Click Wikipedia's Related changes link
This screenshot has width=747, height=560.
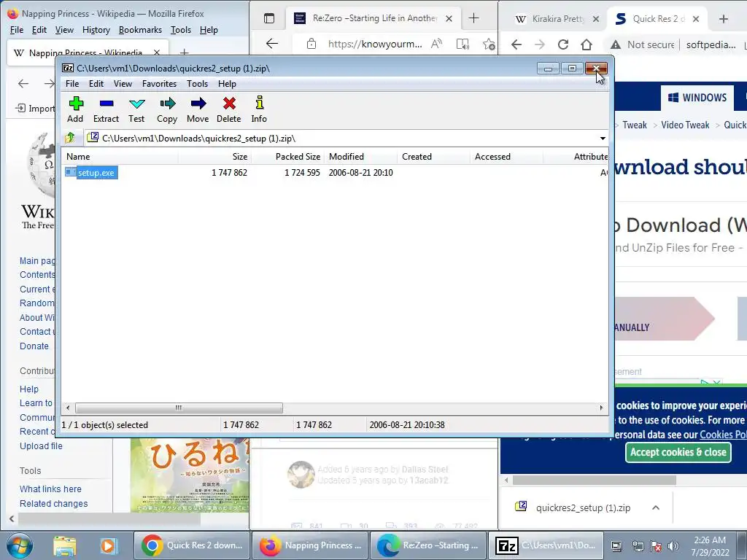[54, 504]
